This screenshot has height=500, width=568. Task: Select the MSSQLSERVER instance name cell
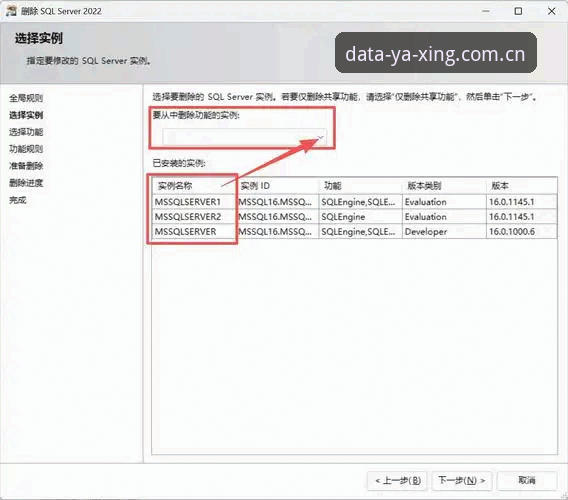click(194, 232)
